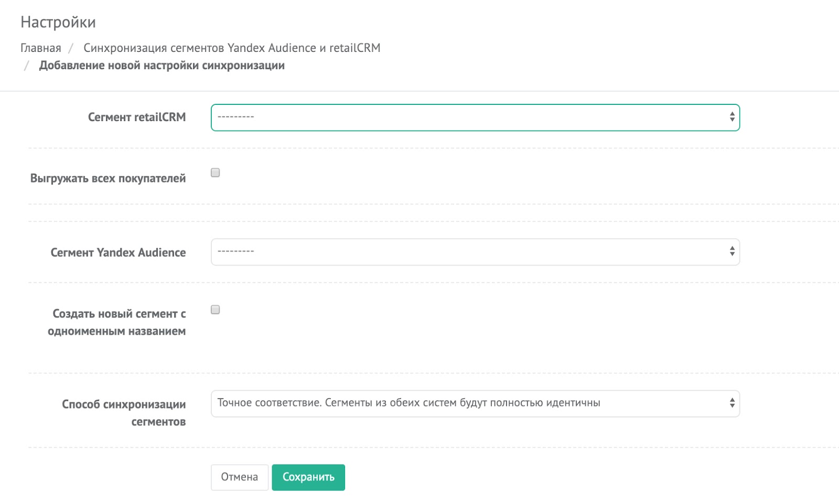Click the Сегмент retailCRM label

[137, 117]
